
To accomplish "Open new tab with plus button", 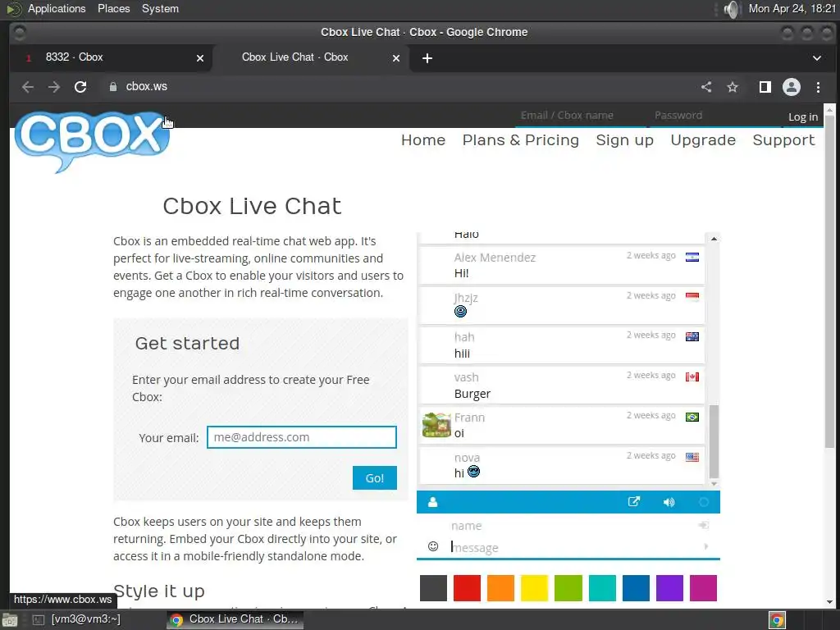I will point(427,58).
